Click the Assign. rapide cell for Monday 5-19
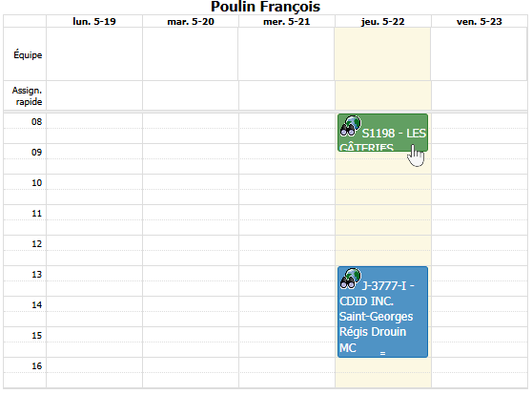 [x=94, y=95]
